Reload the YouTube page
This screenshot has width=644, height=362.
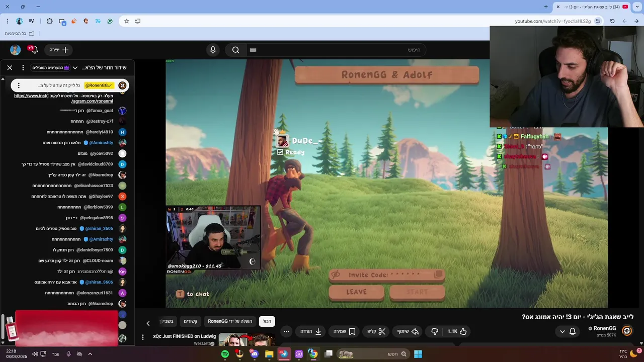[612, 21]
